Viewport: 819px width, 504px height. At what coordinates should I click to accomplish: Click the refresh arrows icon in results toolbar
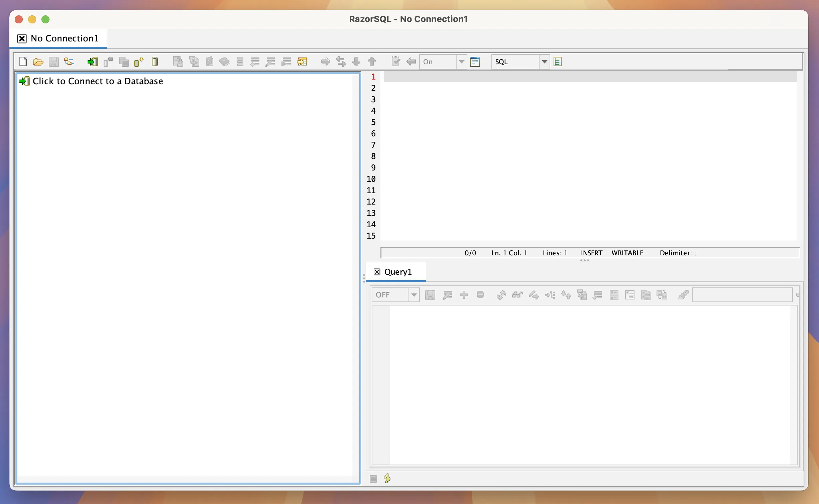(x=501, y=295)
